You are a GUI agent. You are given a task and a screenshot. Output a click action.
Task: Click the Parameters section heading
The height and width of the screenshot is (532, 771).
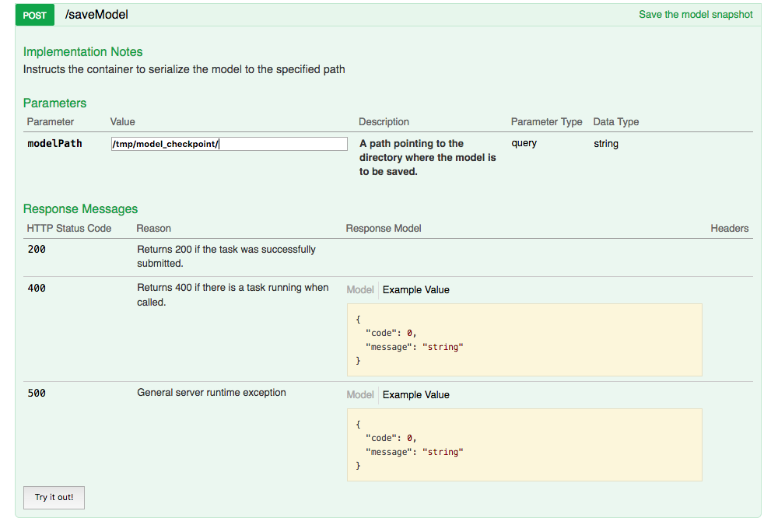[x=54, y=103]
